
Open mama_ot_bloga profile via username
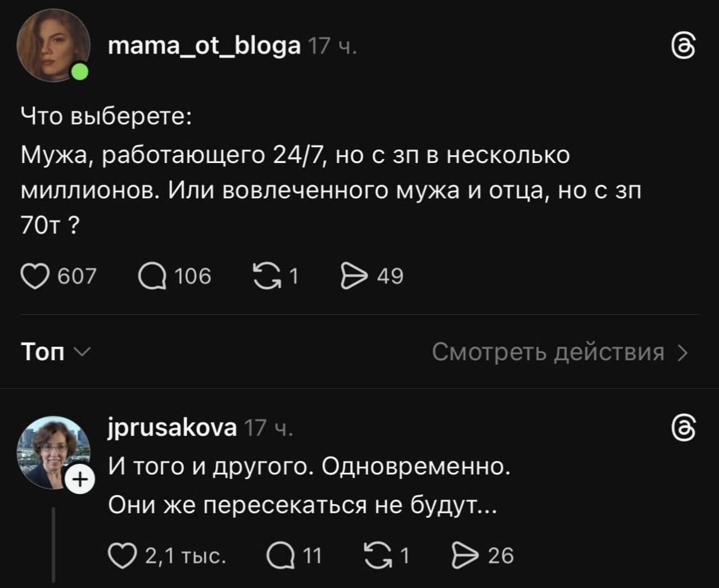click(204, 46)
